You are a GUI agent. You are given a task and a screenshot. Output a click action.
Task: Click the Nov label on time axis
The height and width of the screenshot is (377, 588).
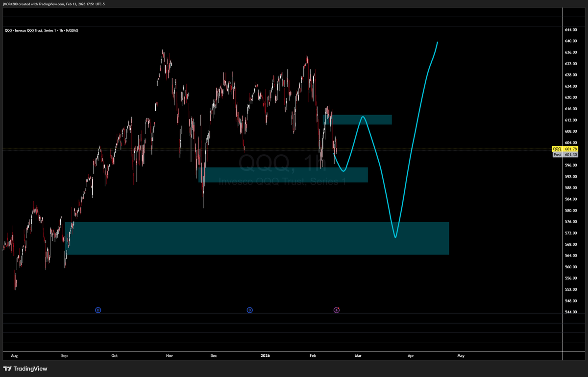170,356
